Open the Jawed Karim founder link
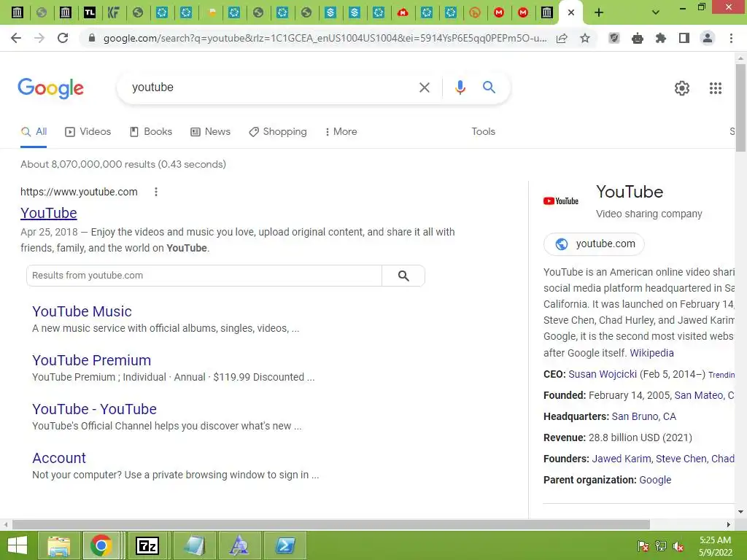Viewport: 747px width, 560px height. click(x=622, y=459)
